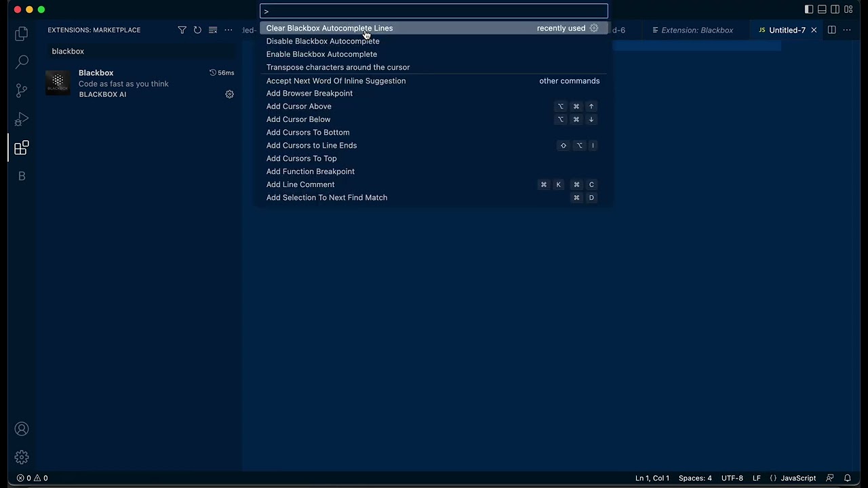Click the JavaScript language mode in status bar
868x488 pixels.
pos(798,478)
